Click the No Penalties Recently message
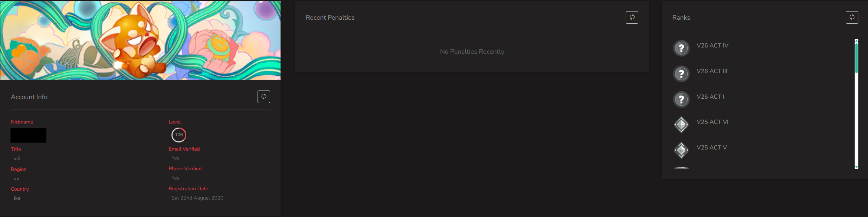Screen dimensions: 868x217 tap(472, 52)
